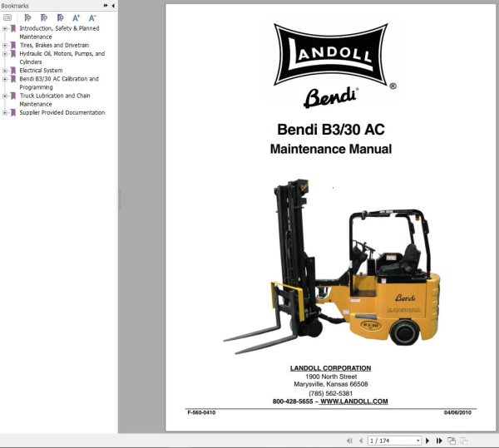
Task: Click the 800-428-5655 toll-free number
Action: tap(293, 401)
